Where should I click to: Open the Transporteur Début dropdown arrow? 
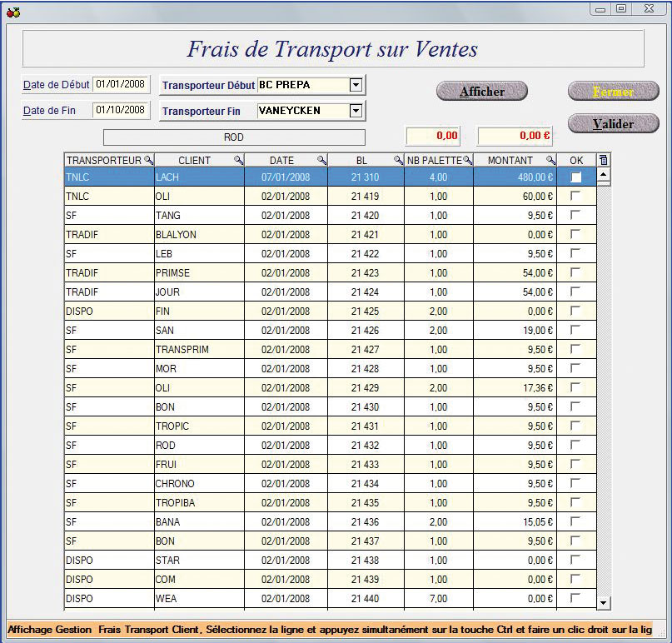click(356, 85)
